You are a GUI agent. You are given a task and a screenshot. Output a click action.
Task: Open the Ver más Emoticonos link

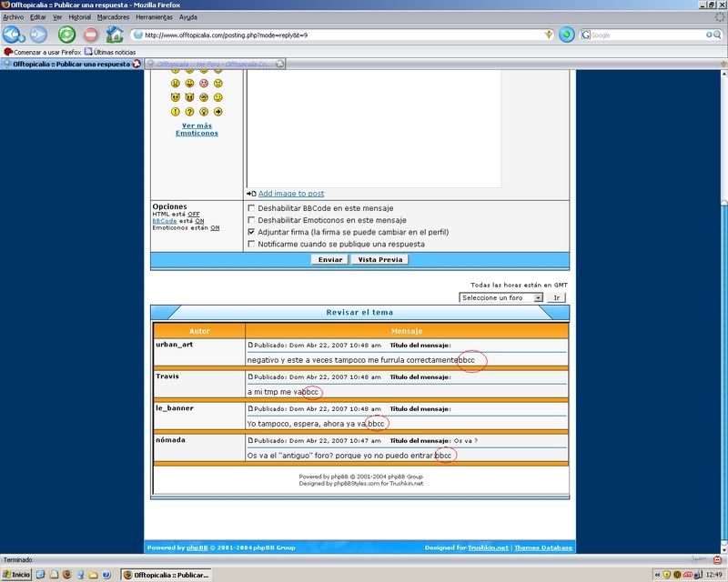pos(197,129)
